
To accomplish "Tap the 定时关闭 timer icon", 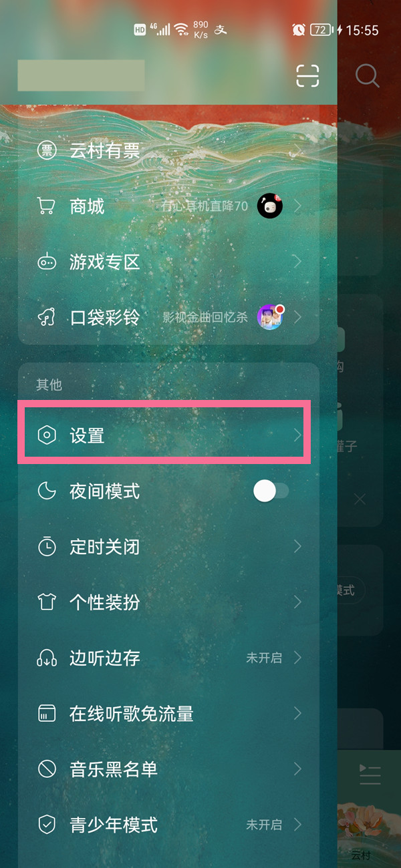I will point(47,547).
